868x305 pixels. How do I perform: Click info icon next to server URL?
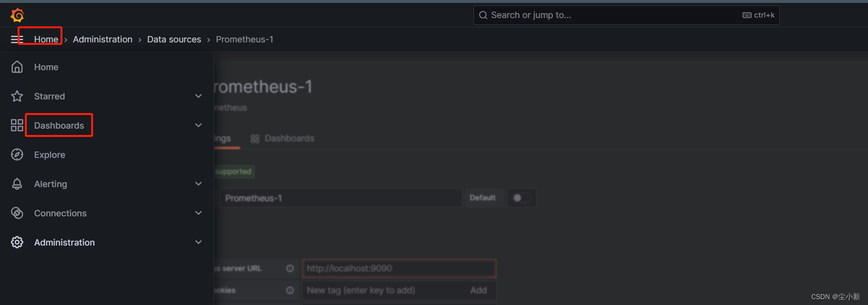[290, 268]
